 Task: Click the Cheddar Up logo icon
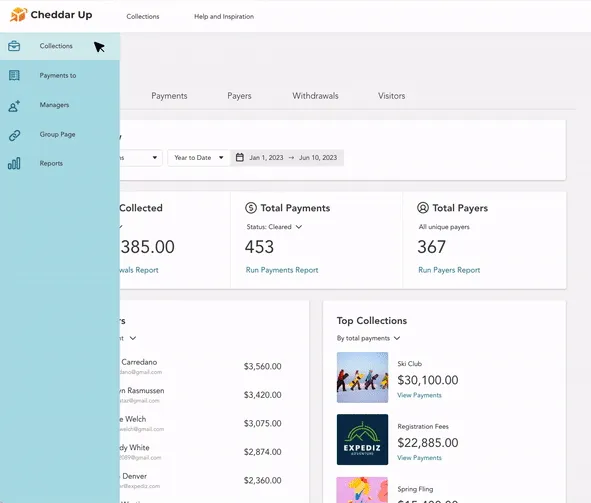point(18,15)
